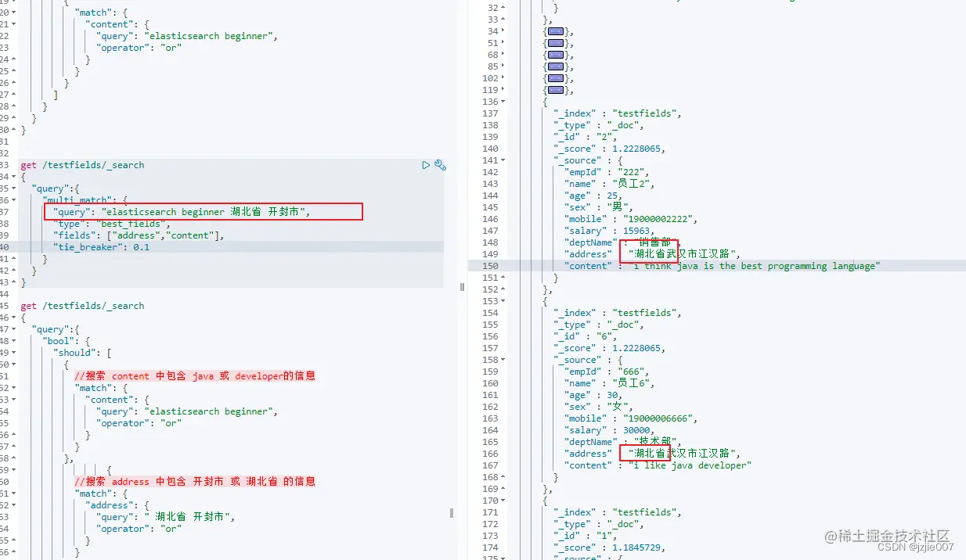Click "_index" : "testfields" on line 137
Viewport: 966px width, 560px height.
click(617, 113)
